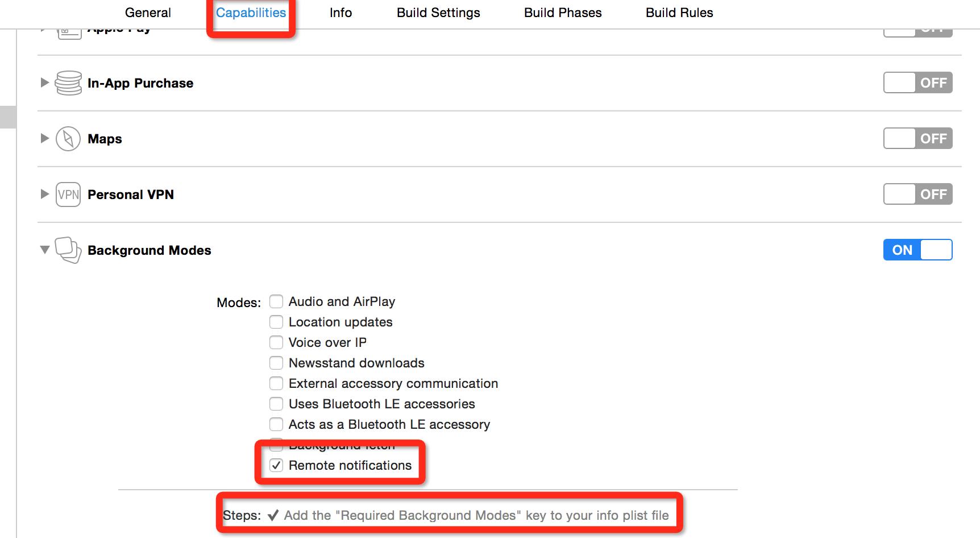980x538 pixels.
Task: Open the Build Settings tab
Action: coord(438,13)
